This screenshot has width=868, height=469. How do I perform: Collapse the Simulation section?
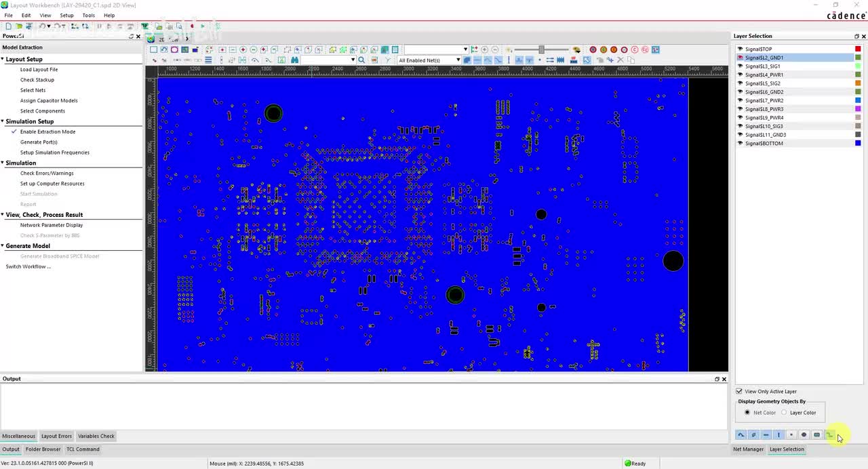click(x=3, y=163)
